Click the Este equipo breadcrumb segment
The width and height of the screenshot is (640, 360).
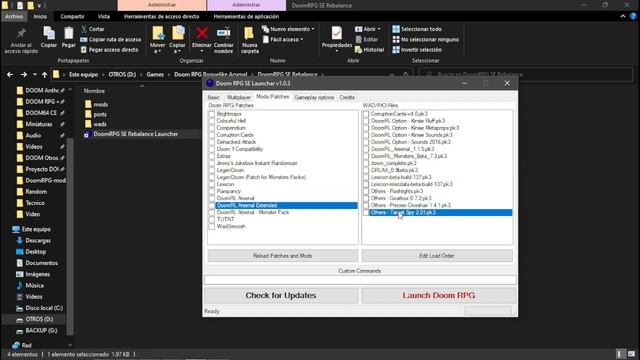click(x=83, y=75)
